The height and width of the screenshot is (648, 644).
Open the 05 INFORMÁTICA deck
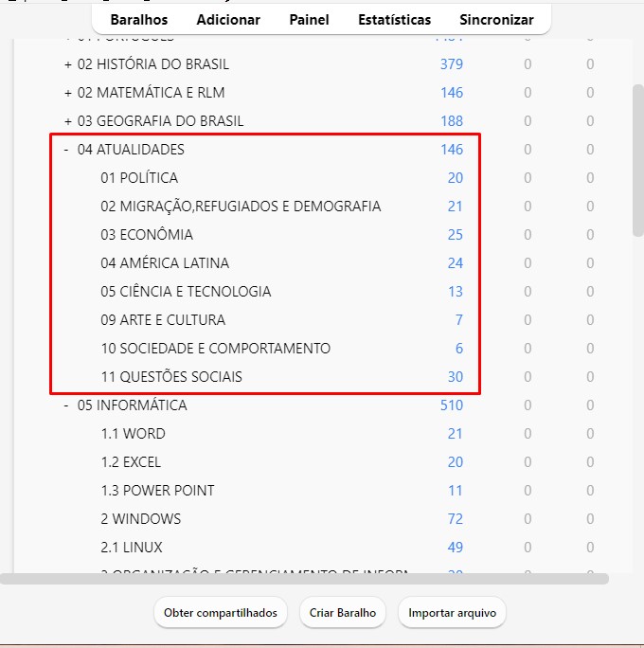pos(133,405)
